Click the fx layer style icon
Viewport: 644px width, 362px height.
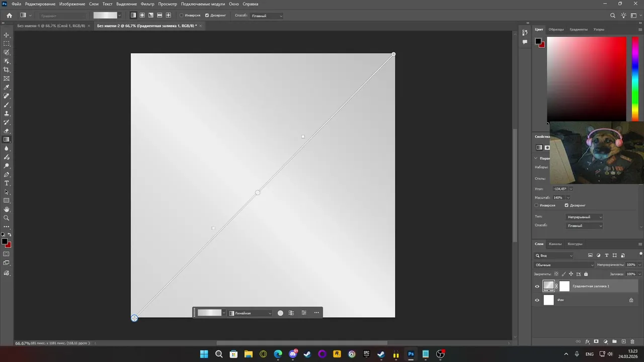(x=587, y=341)
